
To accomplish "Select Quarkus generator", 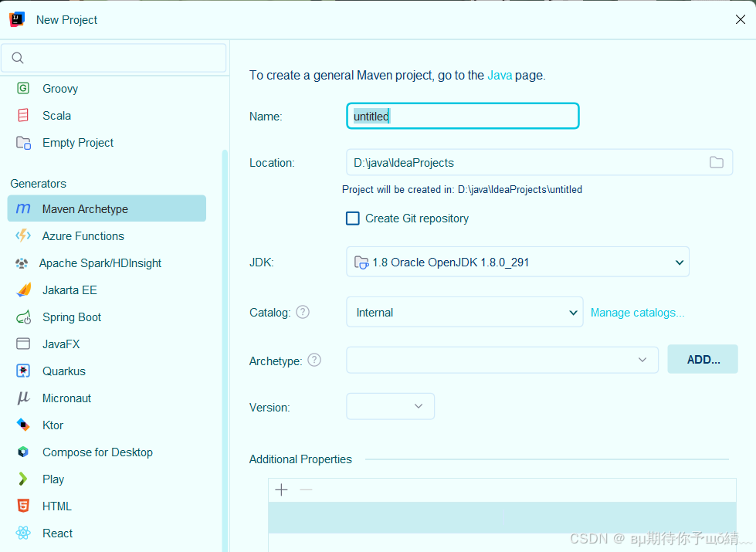I will tap(63, 371).
